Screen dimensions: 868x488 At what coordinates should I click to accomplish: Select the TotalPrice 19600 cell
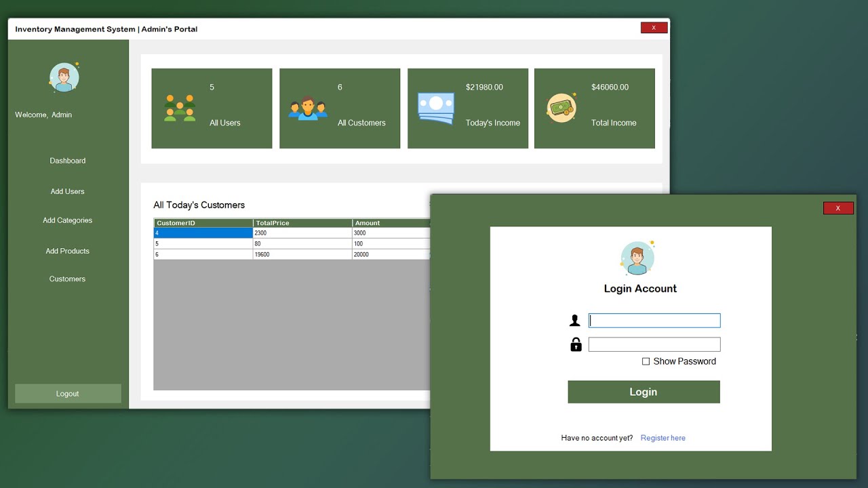click(302, 254)
